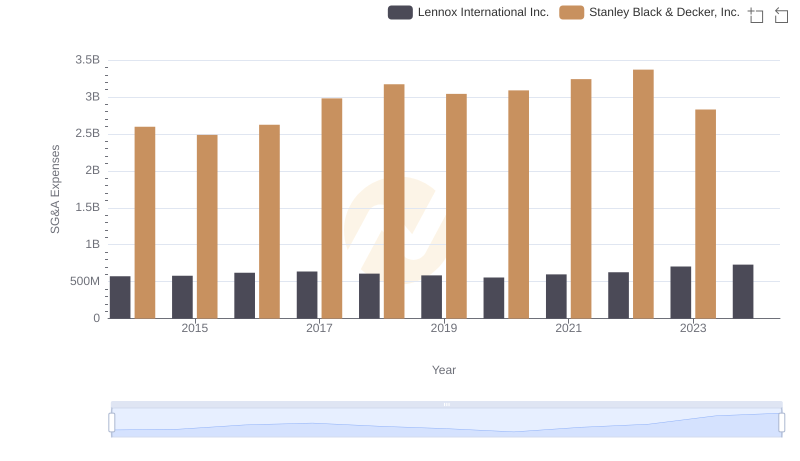Click the top drag bar of zoom slider
This screenshot has width=800, height=461.
click(x=446, y=404)
